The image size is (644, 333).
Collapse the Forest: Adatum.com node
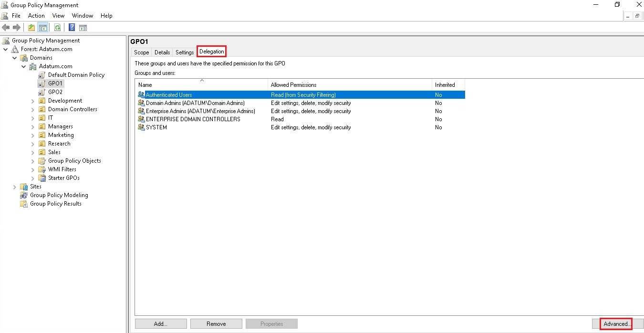(x=6, y=49)
